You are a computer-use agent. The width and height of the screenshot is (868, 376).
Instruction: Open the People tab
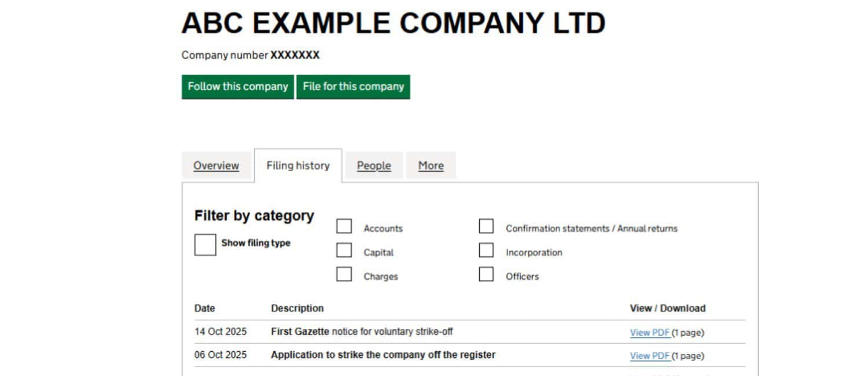(374, 165)
